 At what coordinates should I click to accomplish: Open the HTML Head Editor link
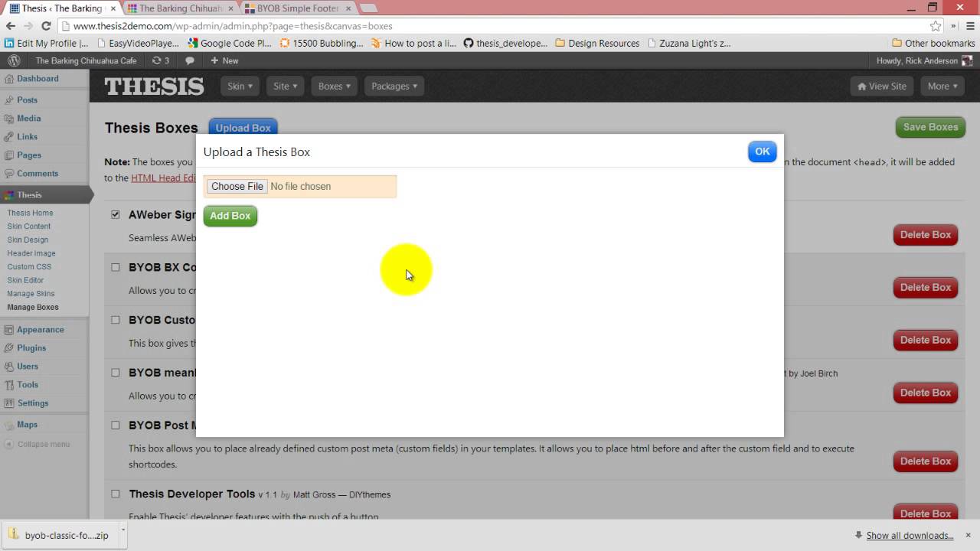[x=163, y=178]
